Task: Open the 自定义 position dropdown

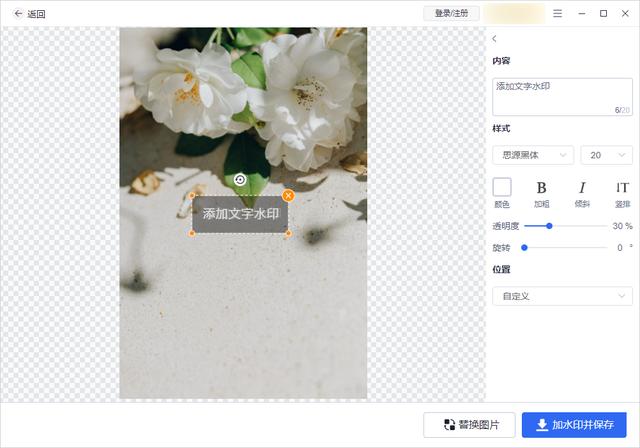Action: point(562,296)
